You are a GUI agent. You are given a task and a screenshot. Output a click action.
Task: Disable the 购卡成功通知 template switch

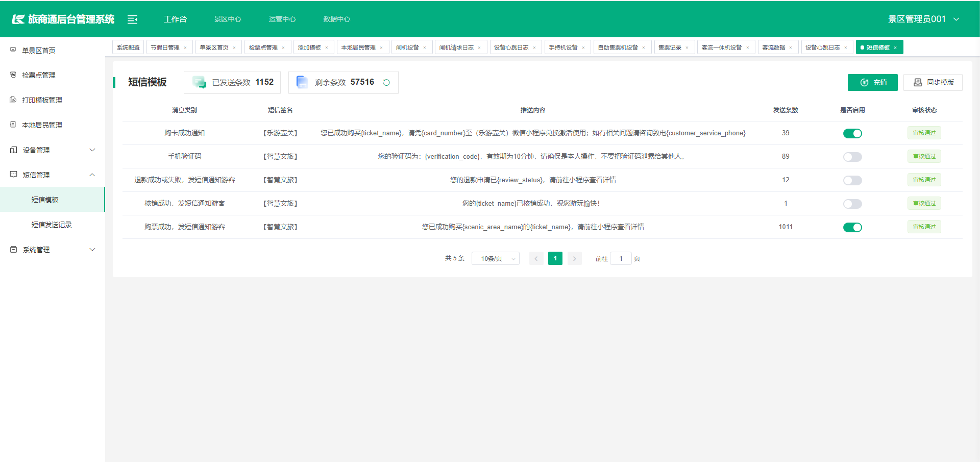pos(852,133)
